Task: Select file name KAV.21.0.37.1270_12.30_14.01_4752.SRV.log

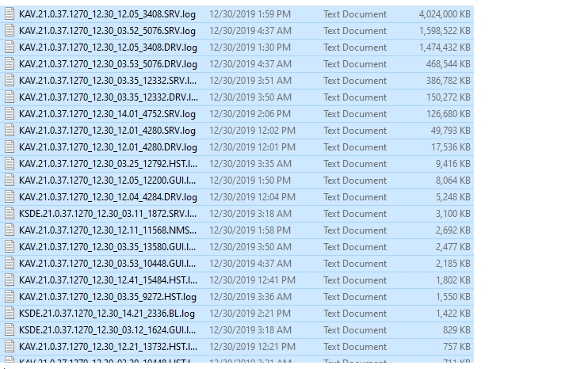Action: tap(107, 114)
